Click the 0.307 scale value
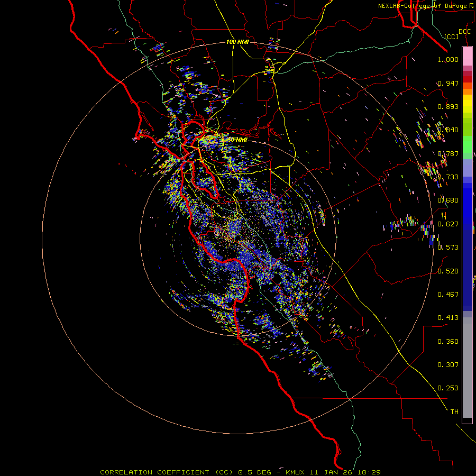The height and width of the screenshot is (476, 476). coord(448,364)
